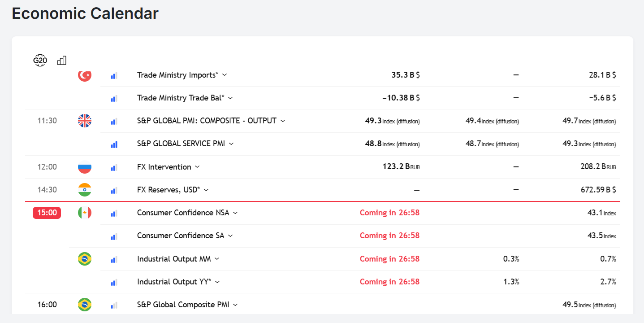Image resolution: width=644 pixels, height=323 pixels.
Task: Click 'Coming in 26:58' for Consumer Confidence NSA
Action: [x=390, y=213]
